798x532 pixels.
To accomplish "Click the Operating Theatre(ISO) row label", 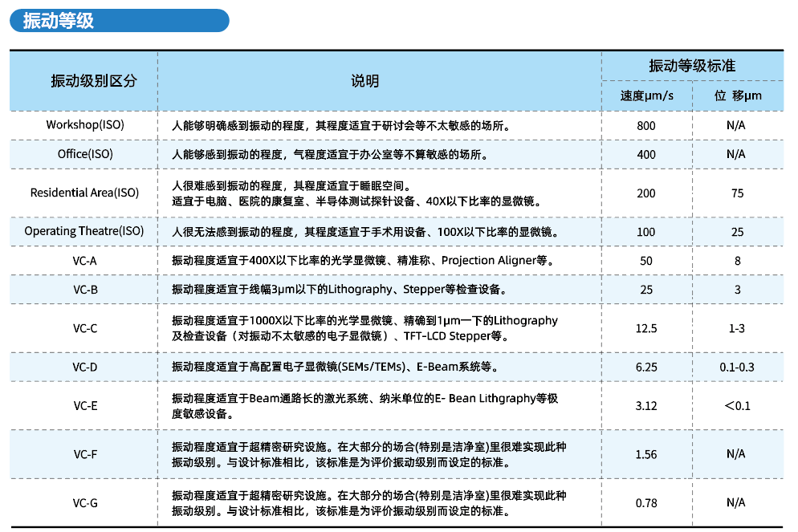I will point(85,231).
